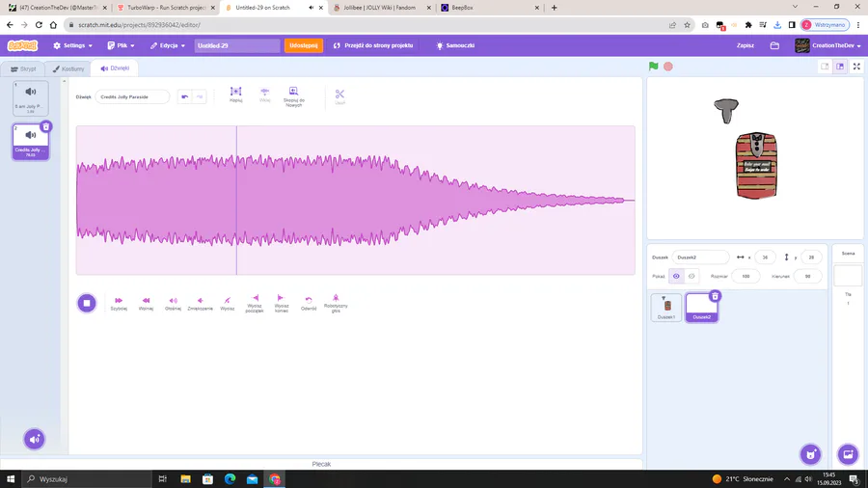Image resolution: width=868 pixels, height=488 pixels.
Task: Expand the CreationTheDev account menu
Action: pos(828,45)
